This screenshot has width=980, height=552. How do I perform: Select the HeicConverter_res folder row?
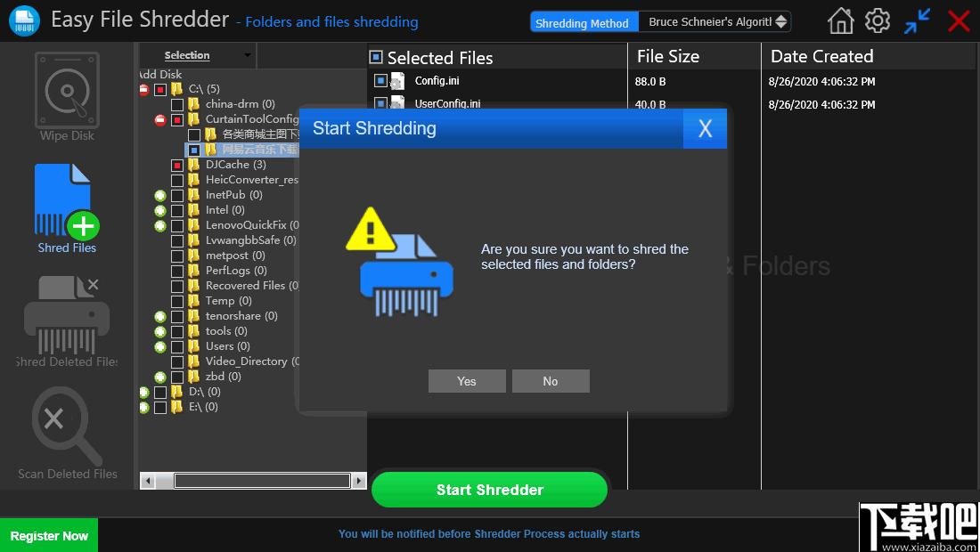tap(252, 180)
